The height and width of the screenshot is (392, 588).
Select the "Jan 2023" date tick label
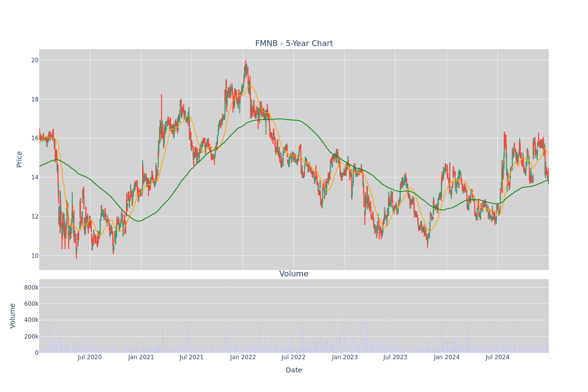[x=345, y=357]
